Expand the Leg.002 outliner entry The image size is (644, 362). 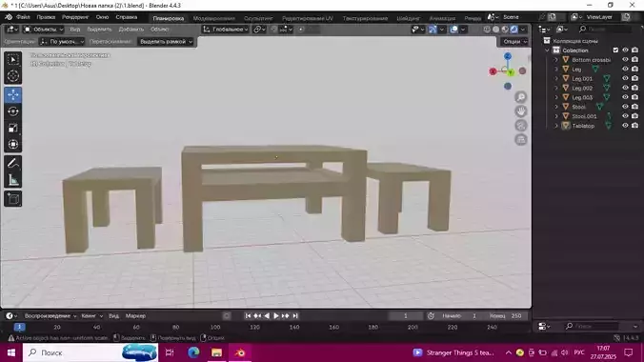[556, 88]
